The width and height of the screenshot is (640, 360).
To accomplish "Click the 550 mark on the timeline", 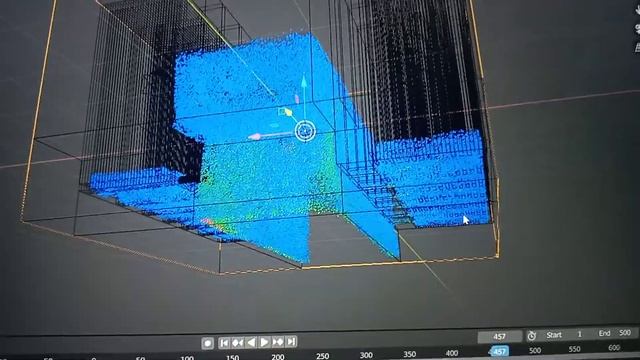I will [x=574, y=349].
